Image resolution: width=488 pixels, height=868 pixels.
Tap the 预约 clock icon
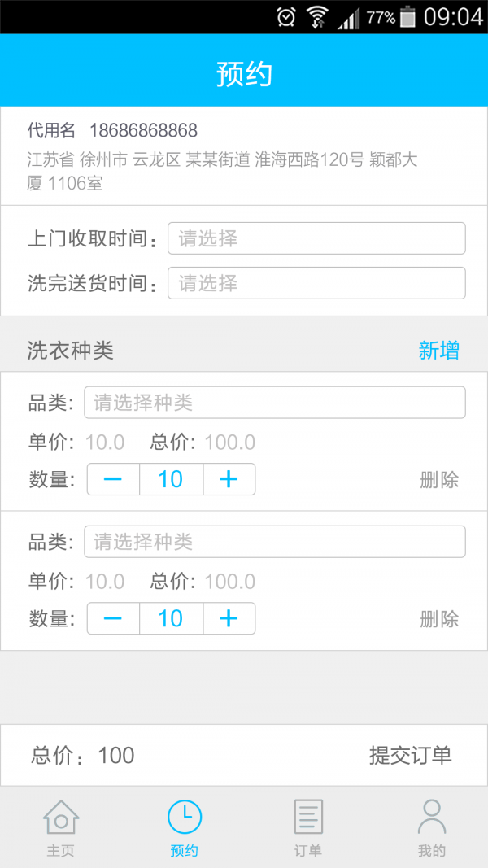(x=185, y=817)
